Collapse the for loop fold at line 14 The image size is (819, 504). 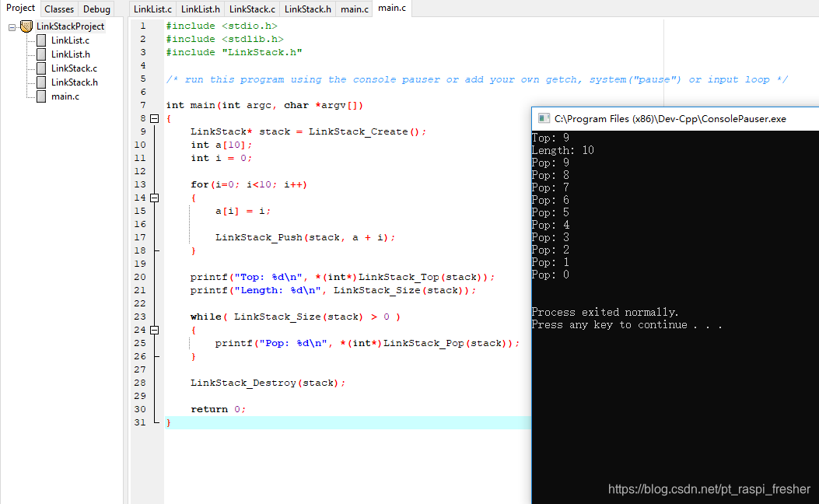point(155,198)
